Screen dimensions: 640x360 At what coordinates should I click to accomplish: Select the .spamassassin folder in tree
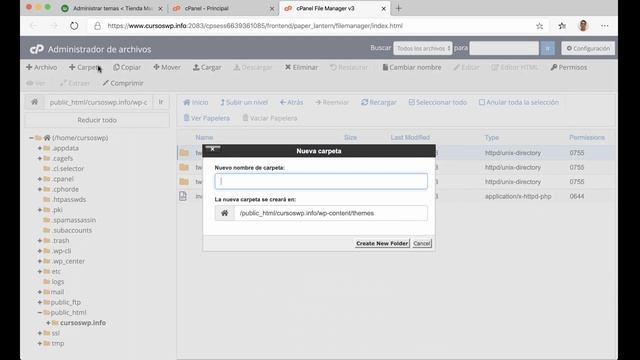click(x=73, y=220)
